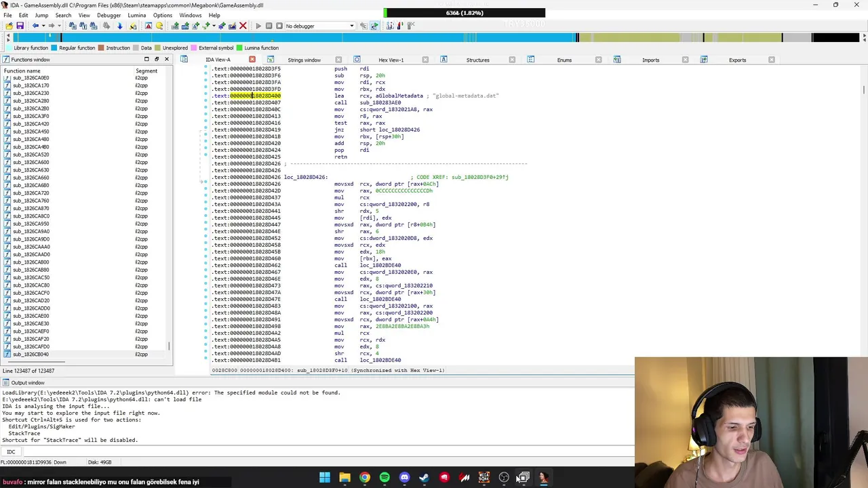Screen dimensions: 868x488
Task: Open the Jump menu
Action: pyautogui.click(x=41, y=15)
